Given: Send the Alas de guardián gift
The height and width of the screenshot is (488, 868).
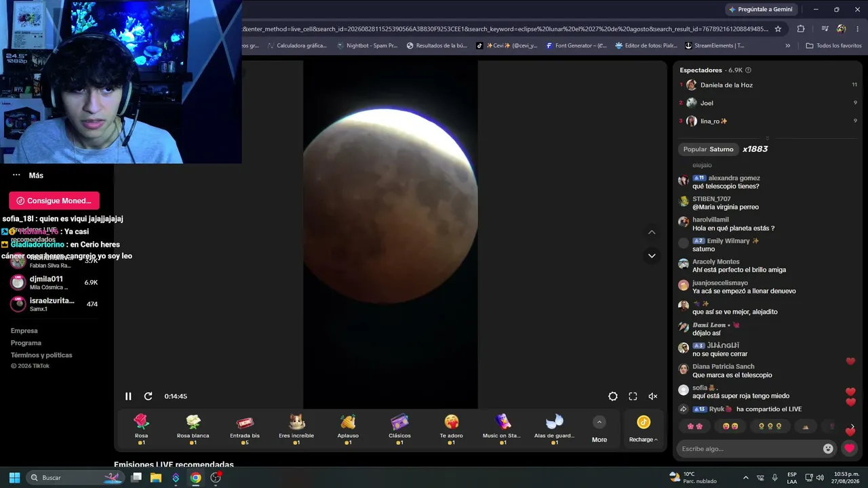Looking at the screenshot, I should coord(554,430).
